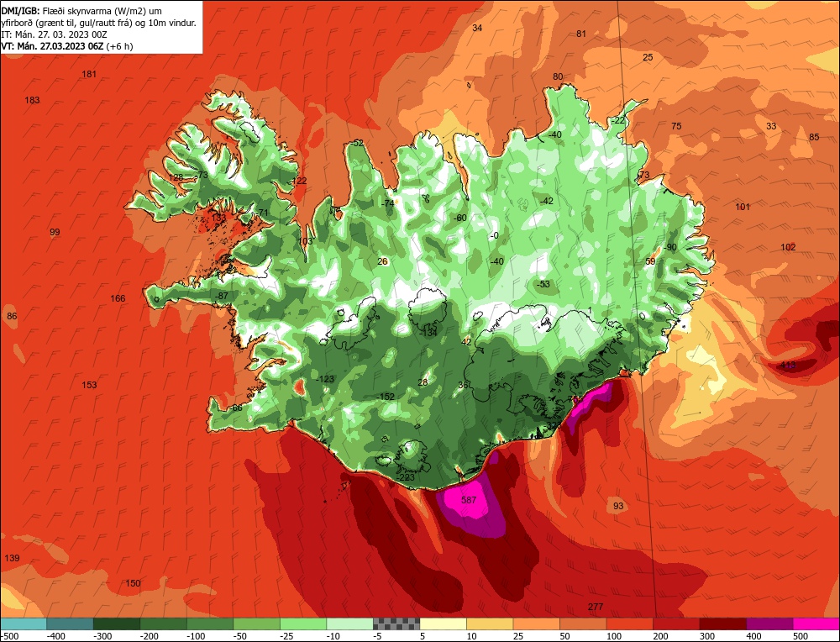Click the -90 value near the east coast

tap(669, 247)
